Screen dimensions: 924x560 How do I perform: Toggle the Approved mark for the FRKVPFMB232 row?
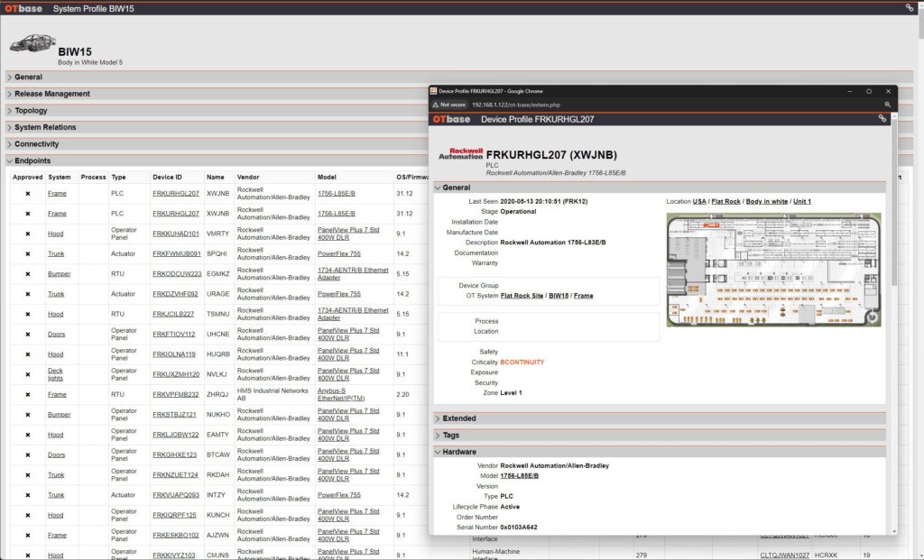tap(27, 394)
